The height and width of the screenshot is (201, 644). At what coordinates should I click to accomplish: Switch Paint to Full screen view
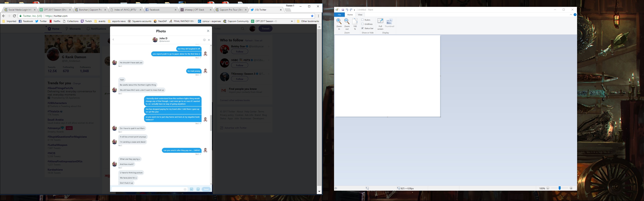point(380,24)
